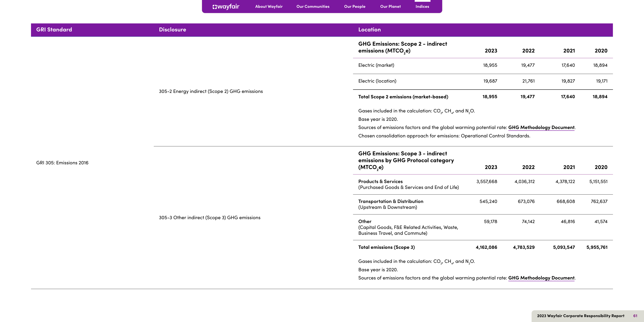Select Transportation 2023 value 545,240

point(488,202)
